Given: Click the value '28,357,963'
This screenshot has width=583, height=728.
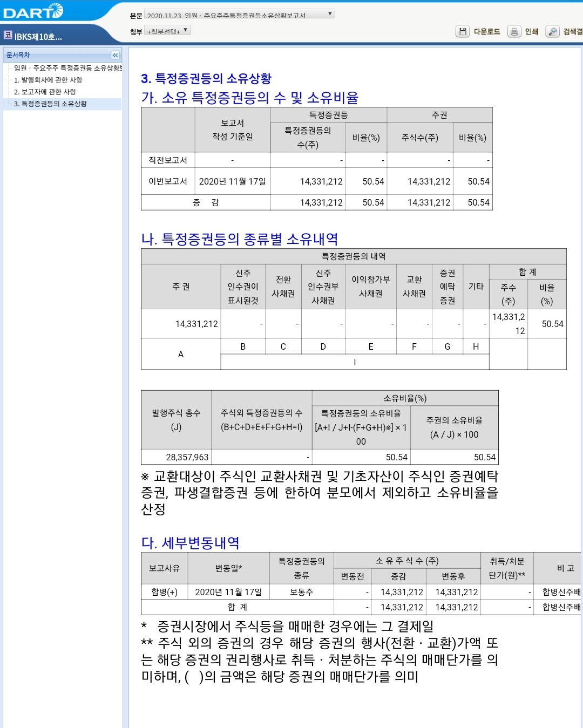Looking at the screenshot, I should [187, 457].
